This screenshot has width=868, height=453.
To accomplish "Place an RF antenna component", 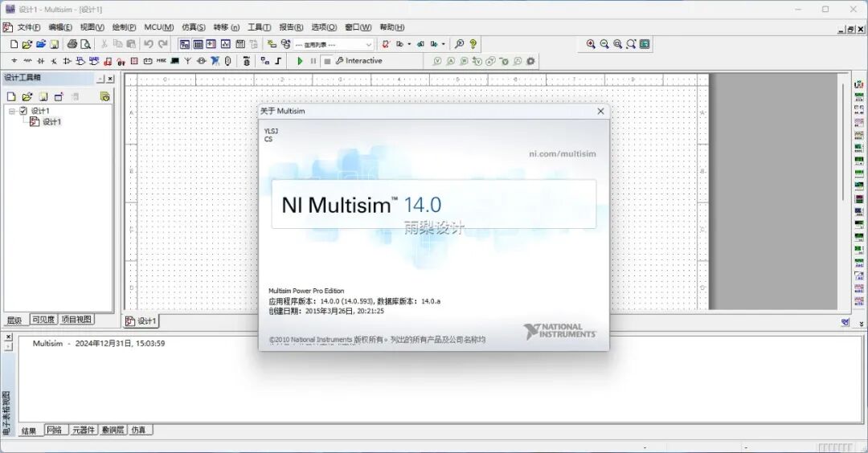I will point(187,61).
